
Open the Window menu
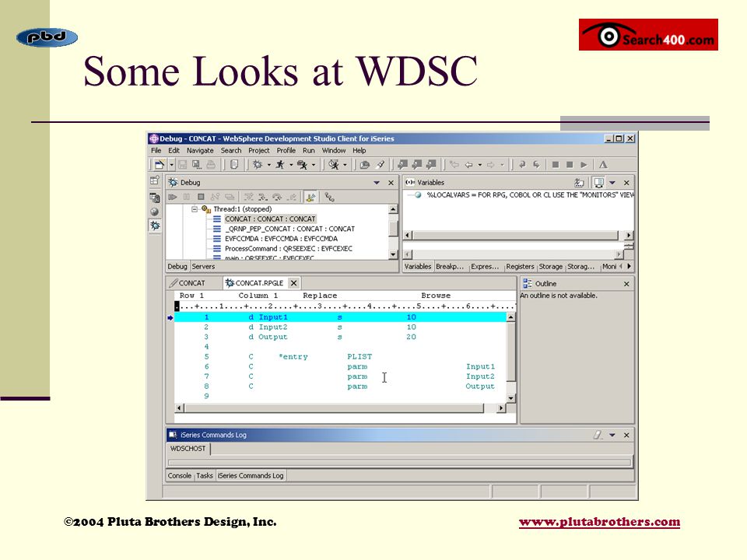click(x=334, y=150)
